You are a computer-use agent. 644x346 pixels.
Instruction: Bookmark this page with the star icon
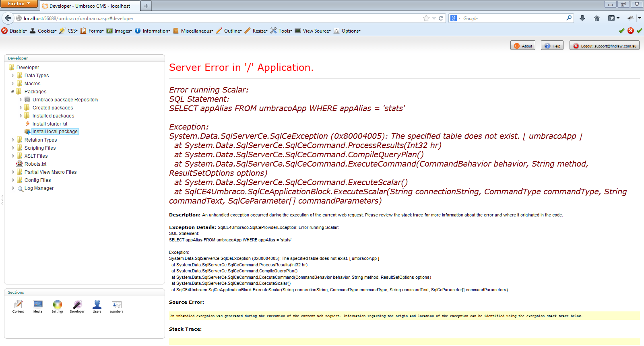tap(426, 18)
